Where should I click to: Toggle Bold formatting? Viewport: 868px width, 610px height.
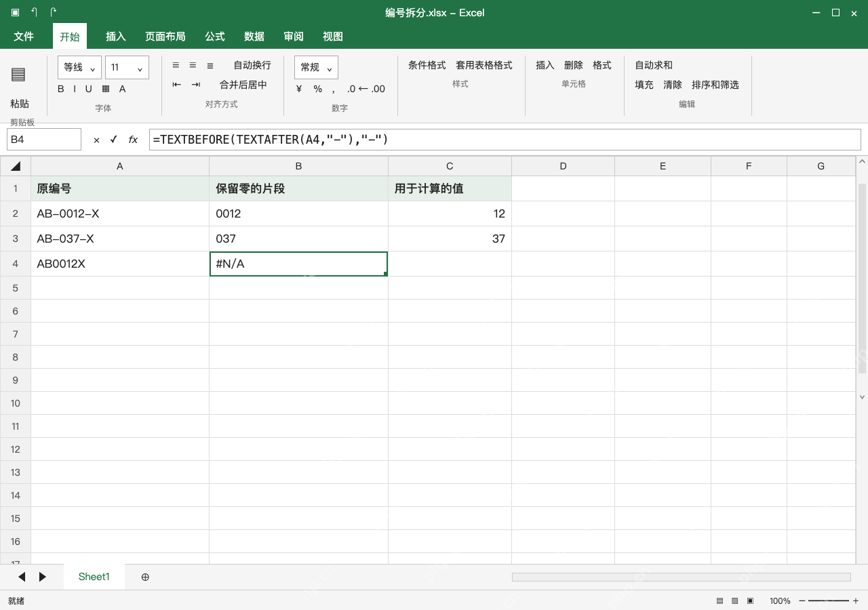pyautogui.click(x=61, y=89)
